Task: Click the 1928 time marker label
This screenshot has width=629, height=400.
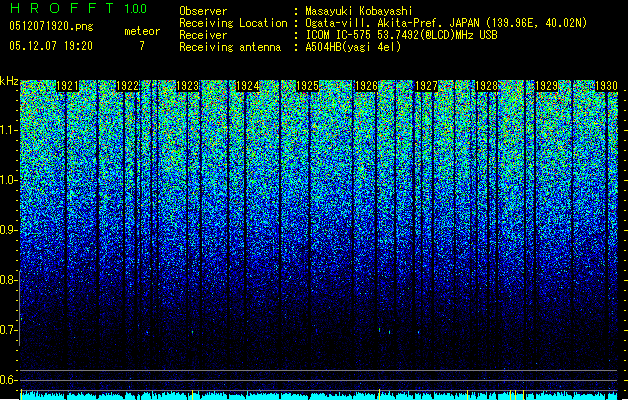Action: [x=487, y=86]
